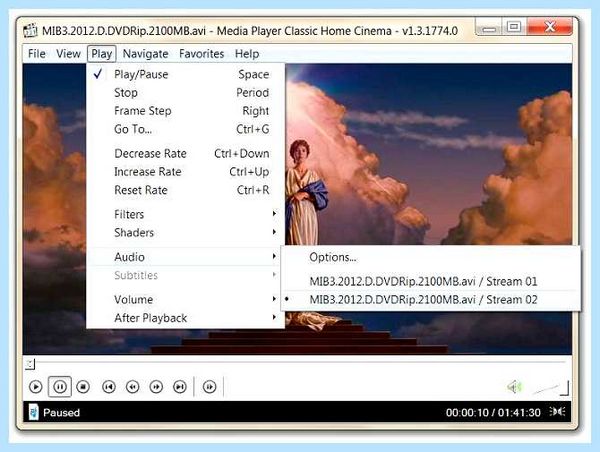Screen dimensions: 600x452
Task: Choose Go To... from the Play menu
Action: [x=186, y=129]
